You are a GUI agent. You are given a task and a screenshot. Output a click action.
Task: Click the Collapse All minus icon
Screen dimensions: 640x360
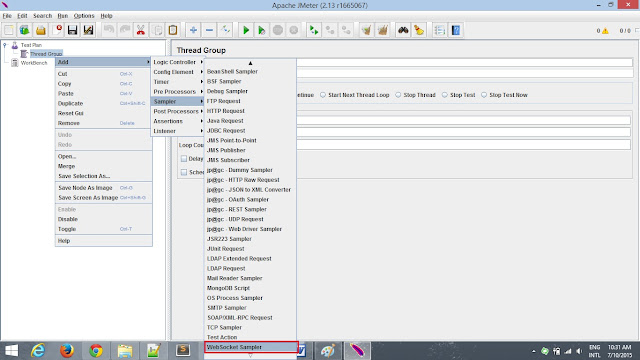click(209, 30)
